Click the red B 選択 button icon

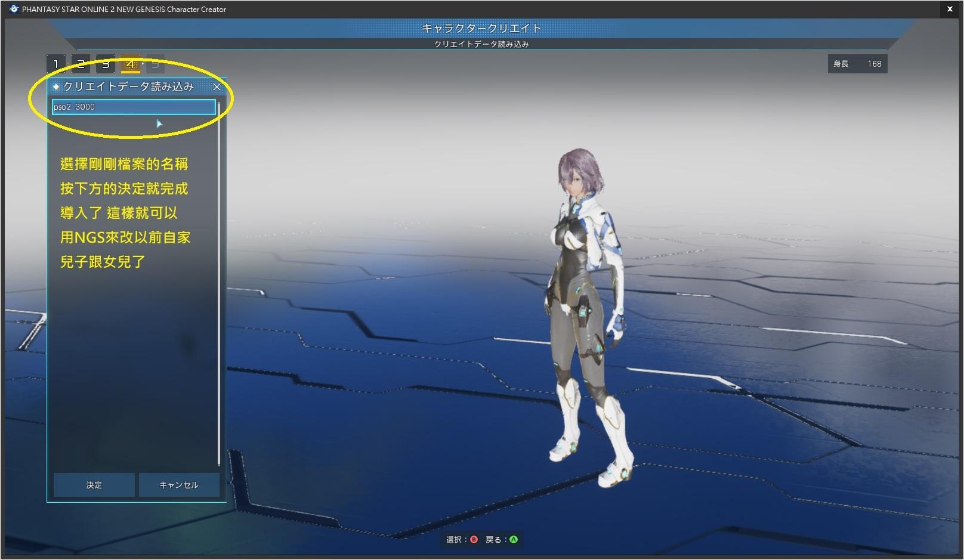pos(474,540)
